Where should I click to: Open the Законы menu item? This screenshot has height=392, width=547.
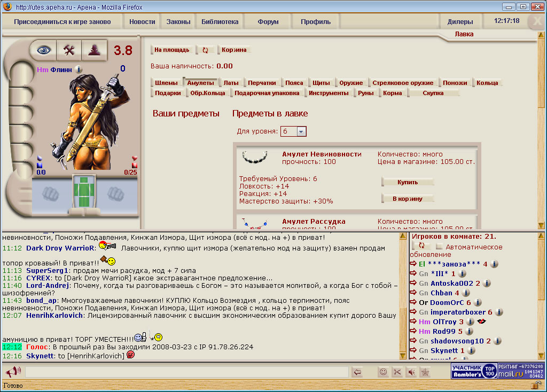[178, 21]
